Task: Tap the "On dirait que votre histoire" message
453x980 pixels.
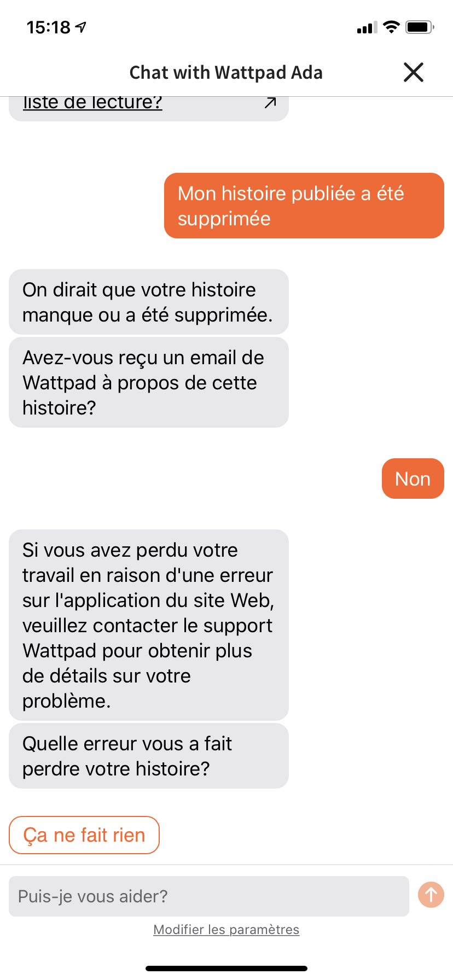Action: 149,302
